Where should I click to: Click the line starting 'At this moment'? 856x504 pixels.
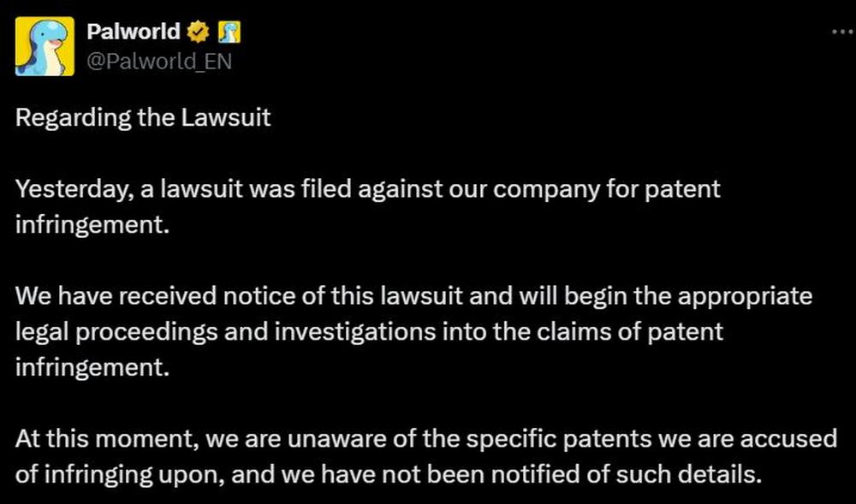(425, 439)
